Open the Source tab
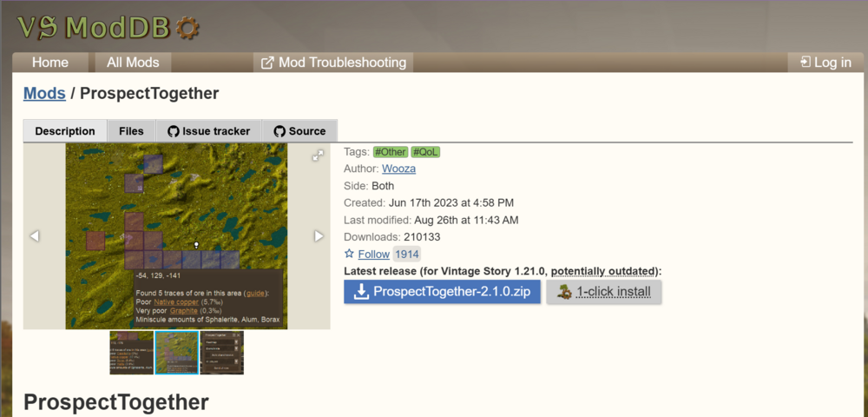Screen dimensions: 868x417 299,131
